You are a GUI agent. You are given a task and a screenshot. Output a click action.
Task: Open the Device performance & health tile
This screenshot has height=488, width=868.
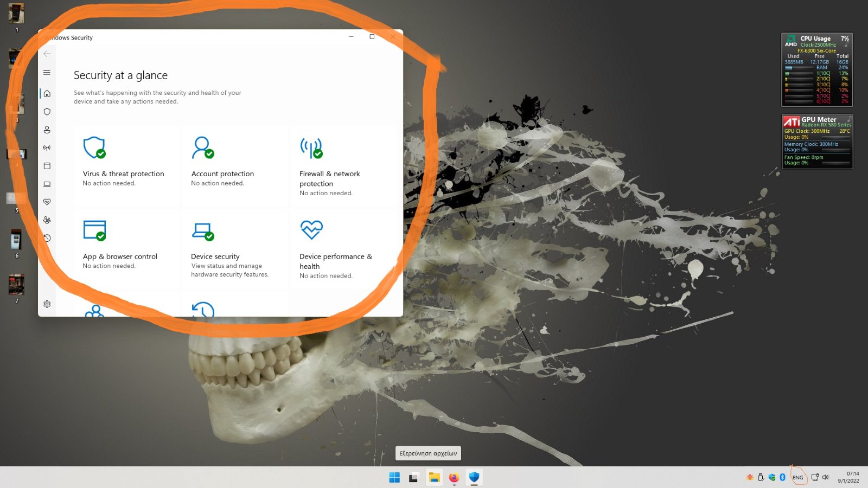(x=343, y=250)
